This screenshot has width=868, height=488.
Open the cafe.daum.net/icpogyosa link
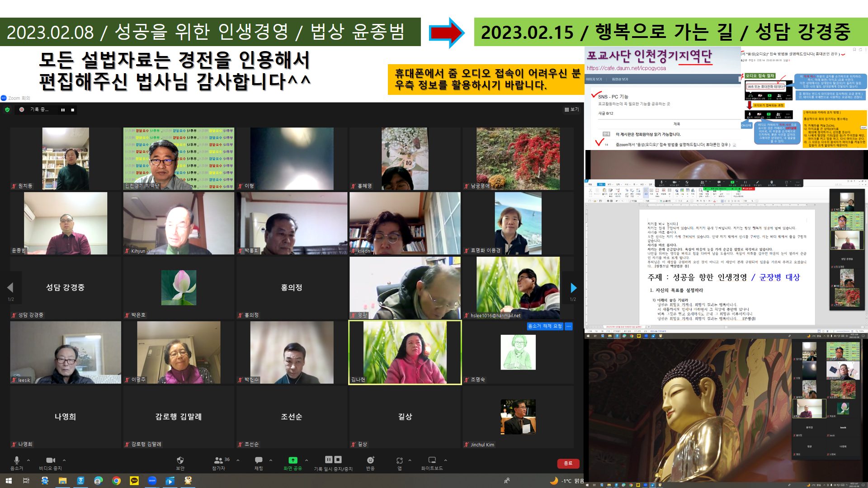626,68
